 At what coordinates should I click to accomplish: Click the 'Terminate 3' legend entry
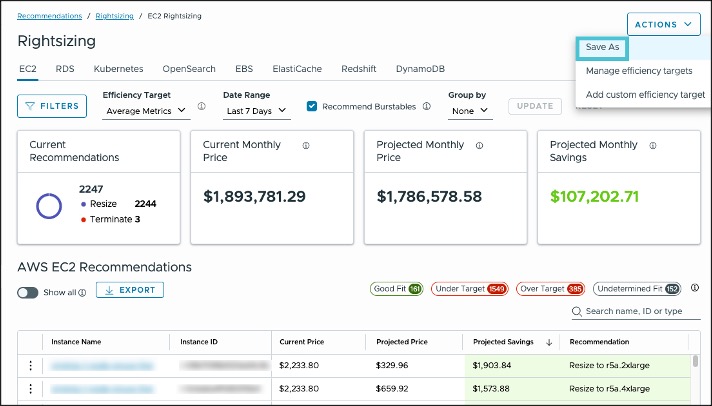tap(111, 219)
